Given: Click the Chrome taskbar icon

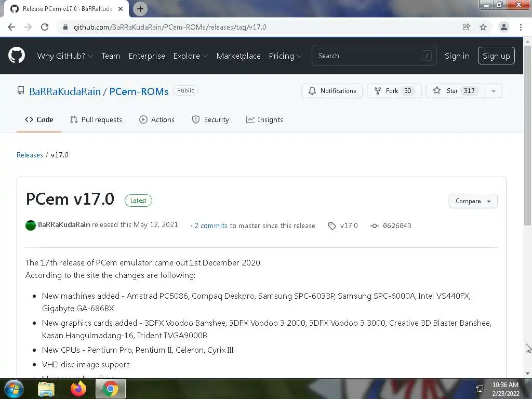Looking at the screenshot, I should 111,389.
